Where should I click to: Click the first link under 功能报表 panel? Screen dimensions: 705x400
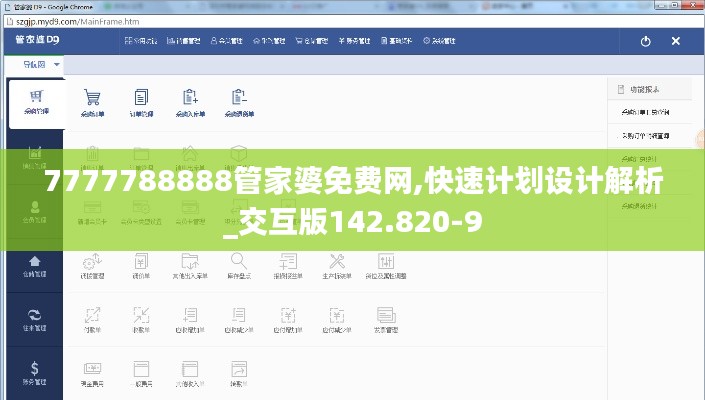645,112
